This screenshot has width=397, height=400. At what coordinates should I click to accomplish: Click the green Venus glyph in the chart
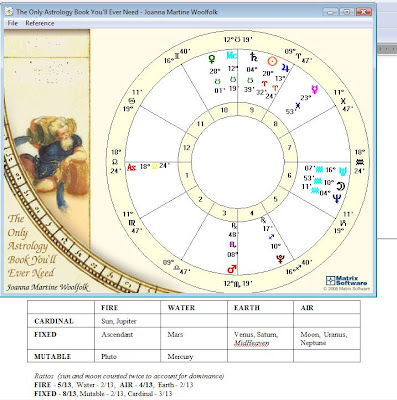tap(211, 59)
